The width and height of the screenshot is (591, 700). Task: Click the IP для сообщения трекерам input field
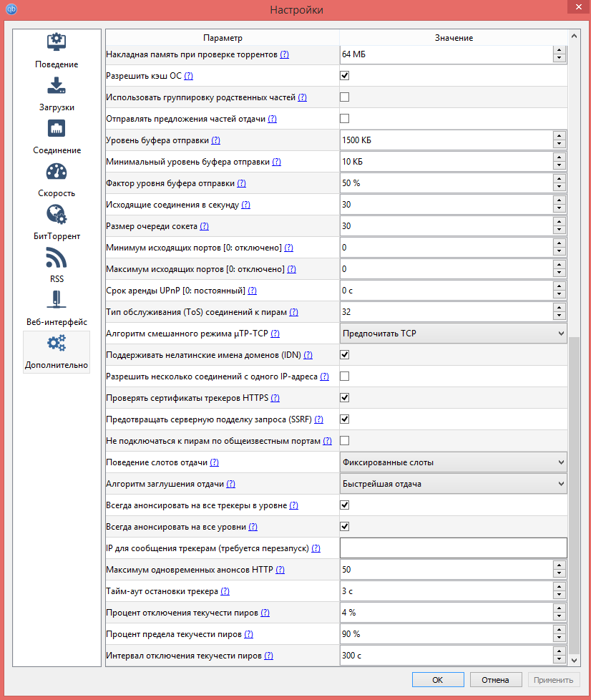[x=453, y=548]
